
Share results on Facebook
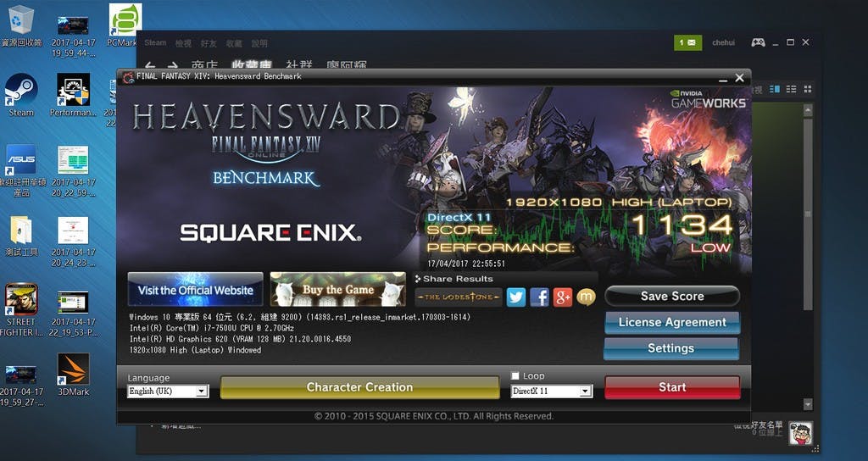coord(539,297)
